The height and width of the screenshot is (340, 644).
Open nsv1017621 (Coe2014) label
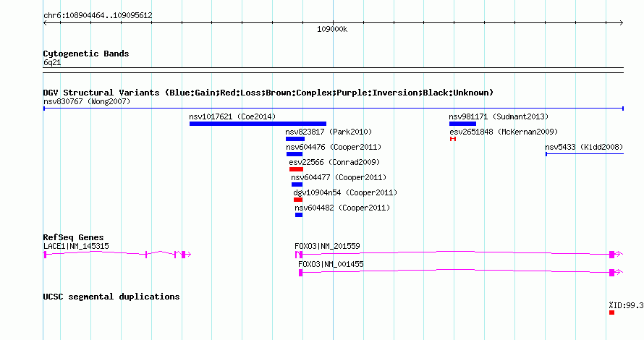(x=232, y=116)
